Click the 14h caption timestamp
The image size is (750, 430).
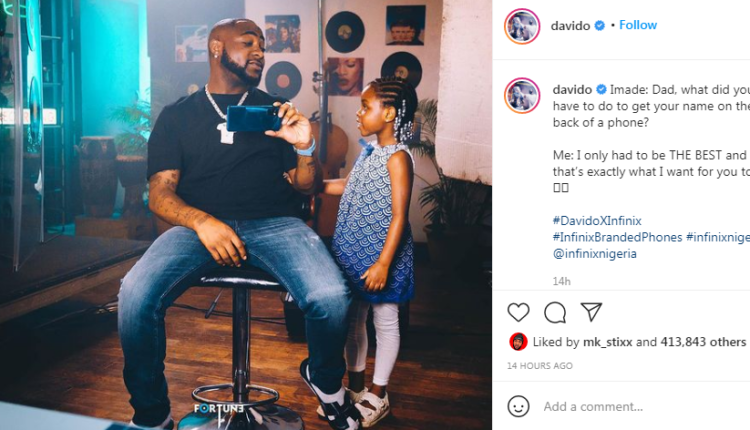click(562, 281)
